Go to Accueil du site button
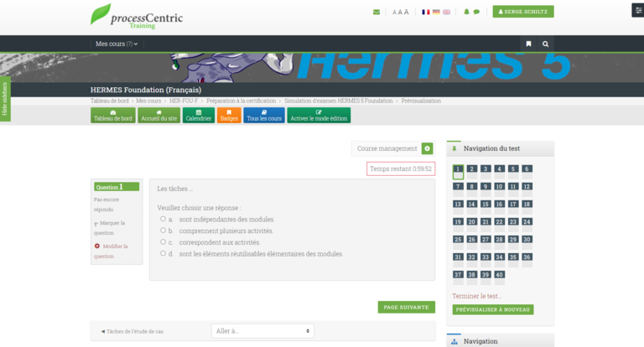 click(x=159, y=116)
